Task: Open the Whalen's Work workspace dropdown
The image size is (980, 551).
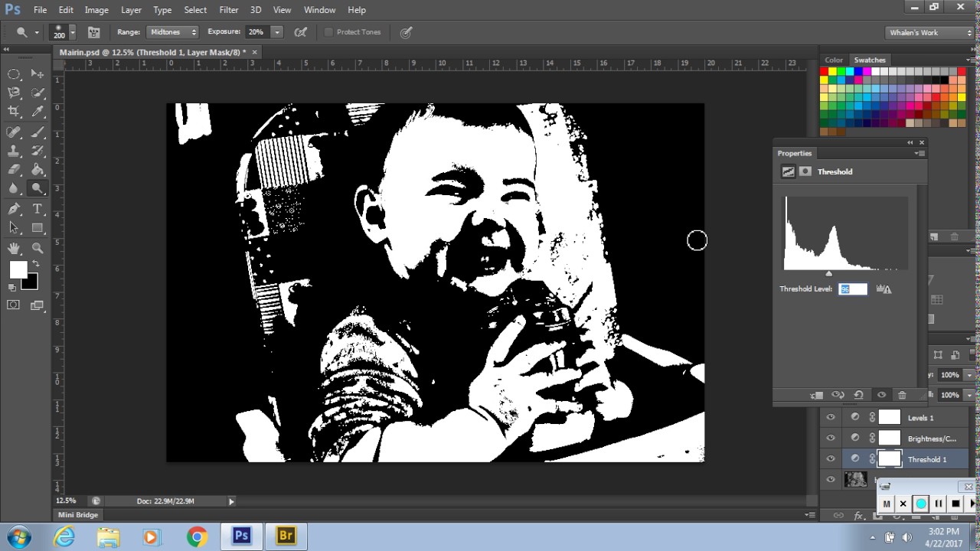Action: click(x=930, y=32)
